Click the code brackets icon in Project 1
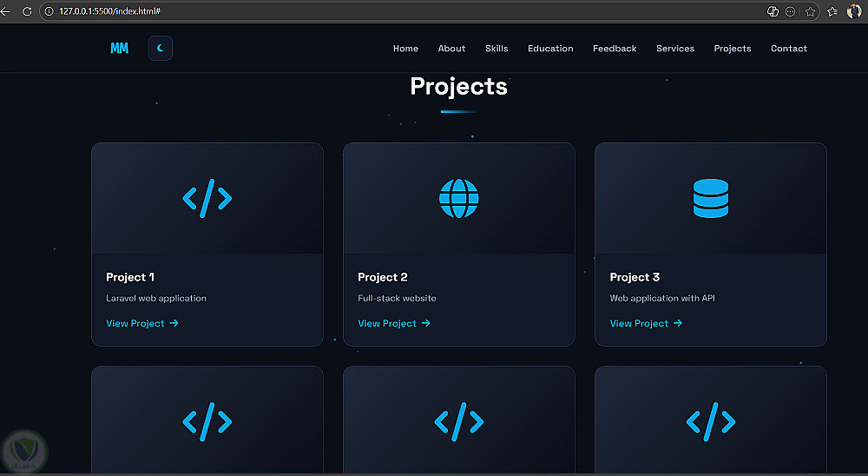Screen dimensions: 868x476 point(207,198)
